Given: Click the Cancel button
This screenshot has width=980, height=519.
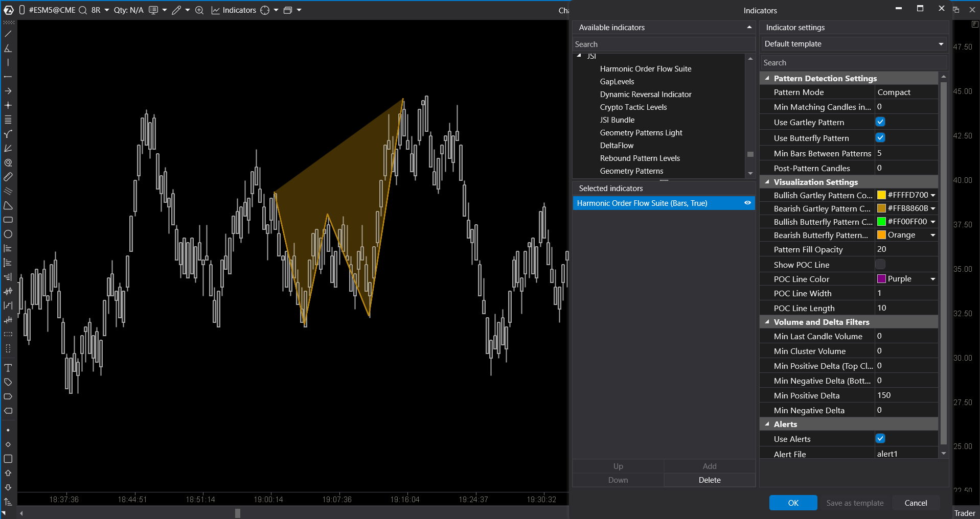Looking at the screenshot, I should (x=916, y=503).
